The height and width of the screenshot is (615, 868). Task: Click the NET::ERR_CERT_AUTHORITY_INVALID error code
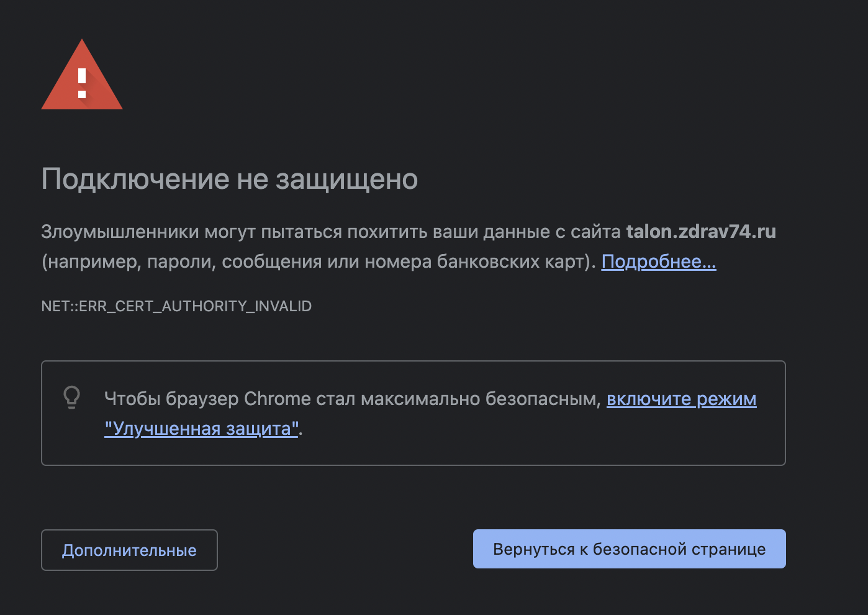click(x=176, y=306)
